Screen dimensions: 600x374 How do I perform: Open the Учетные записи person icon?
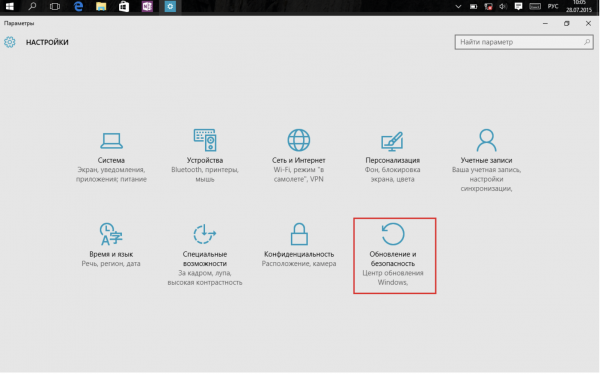coord(486,140)
